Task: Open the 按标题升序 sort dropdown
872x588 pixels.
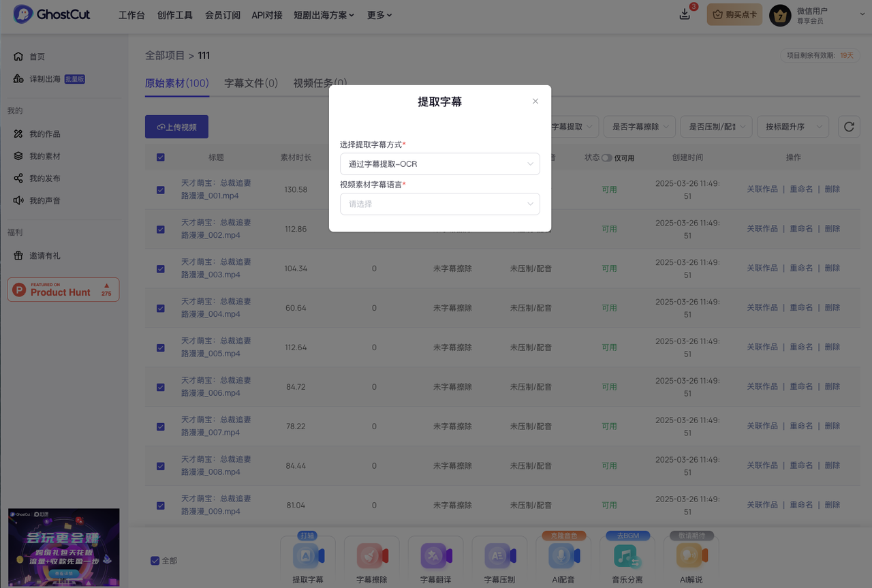Action: point(793,127)
